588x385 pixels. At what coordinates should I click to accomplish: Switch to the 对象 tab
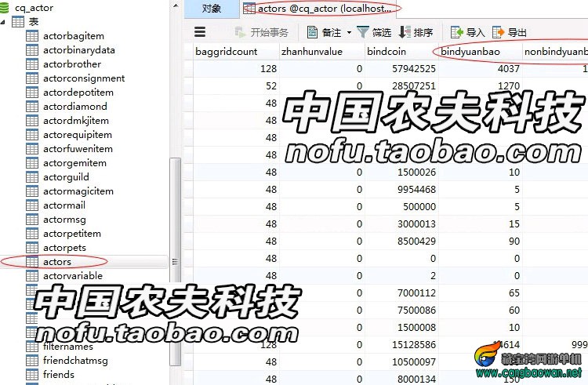212,9
